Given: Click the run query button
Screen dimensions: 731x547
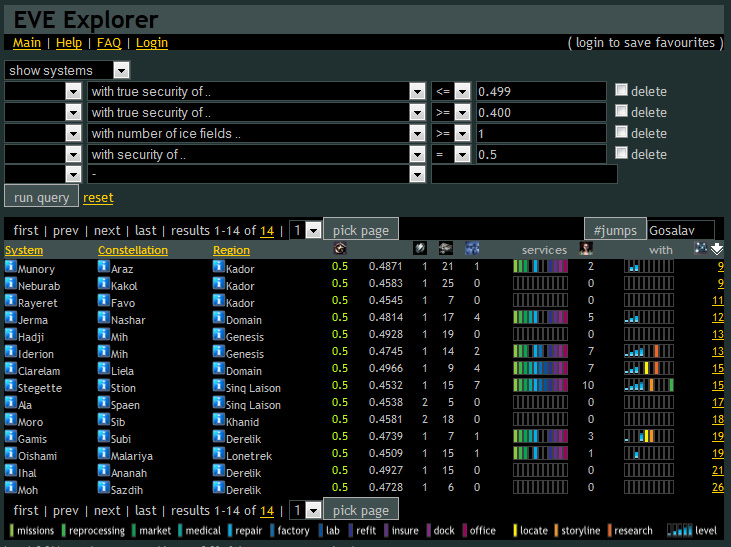Looking at the screenshot, I should (x=41, y=196).
